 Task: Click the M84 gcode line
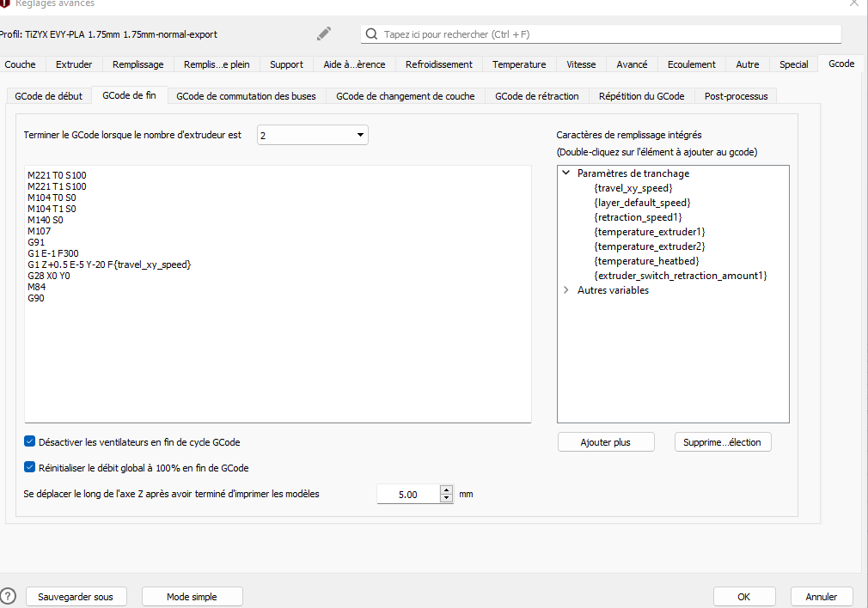pyautogui.click(x=37, y=287)
